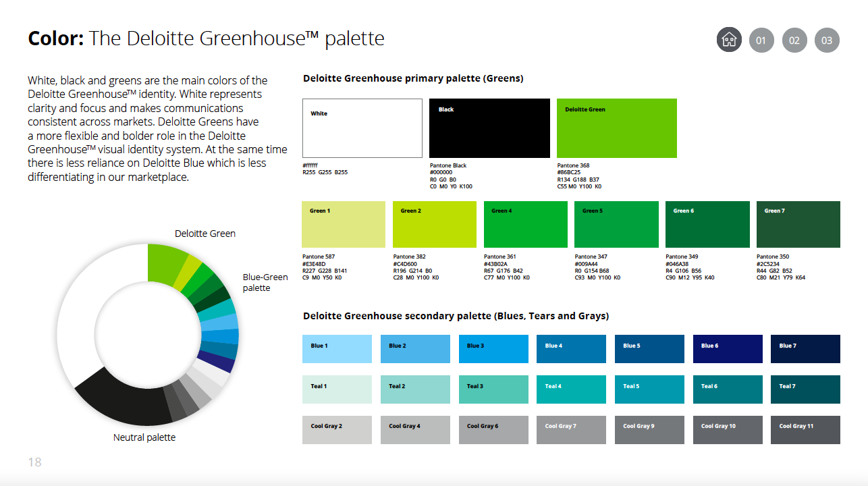Click the 'Deloitte Green' label above the donut chart
The image size is (868, 486).
coord(205,234)
